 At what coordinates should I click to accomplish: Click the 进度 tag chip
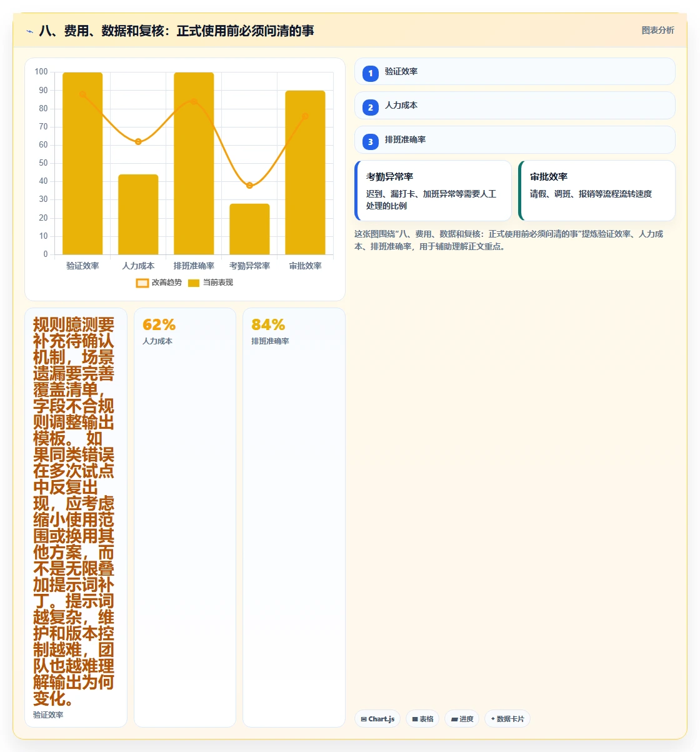click(462, 719)
